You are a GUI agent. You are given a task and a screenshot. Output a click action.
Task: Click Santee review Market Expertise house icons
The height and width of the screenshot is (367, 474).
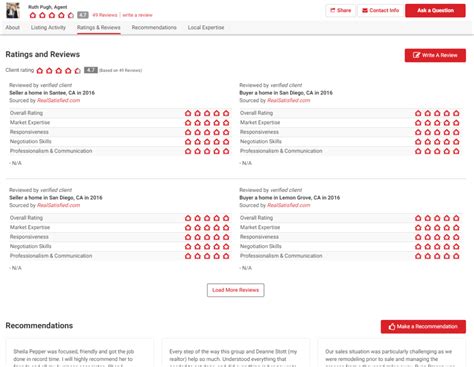pos(207,123)
